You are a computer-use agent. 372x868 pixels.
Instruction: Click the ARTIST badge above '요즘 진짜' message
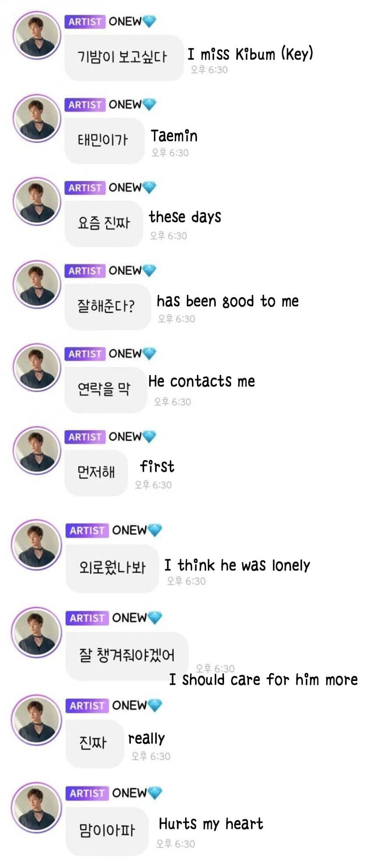click(x=85, y=188)
